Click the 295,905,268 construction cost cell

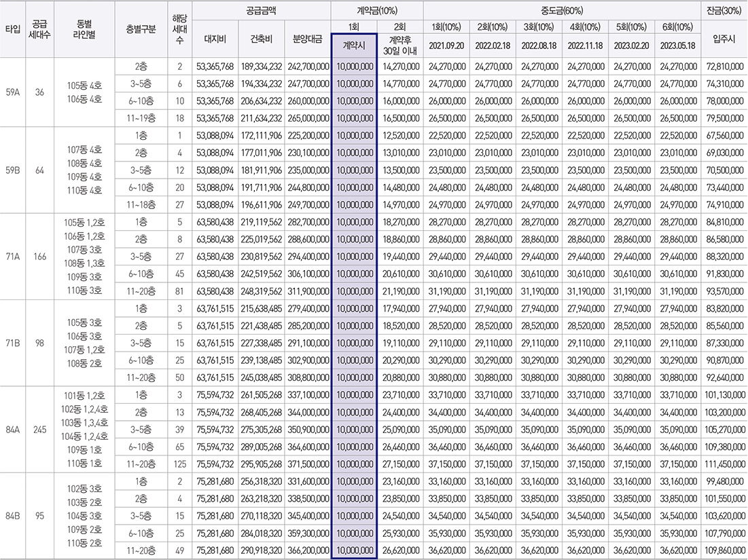tap(262, 464)
